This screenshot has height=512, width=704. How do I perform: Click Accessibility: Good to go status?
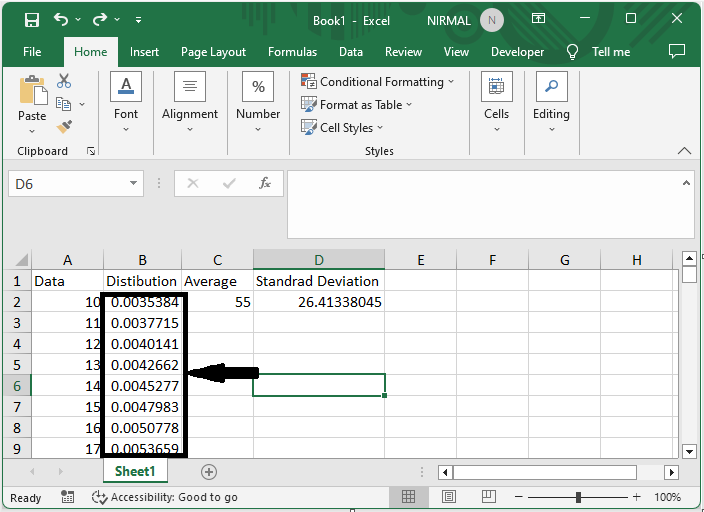click(x=165, y=497)
